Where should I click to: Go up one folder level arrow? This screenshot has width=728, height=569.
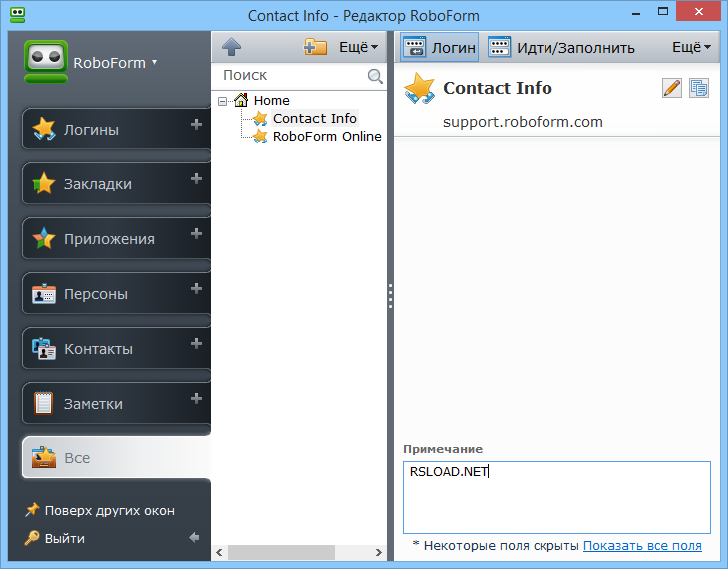(231, 47)
